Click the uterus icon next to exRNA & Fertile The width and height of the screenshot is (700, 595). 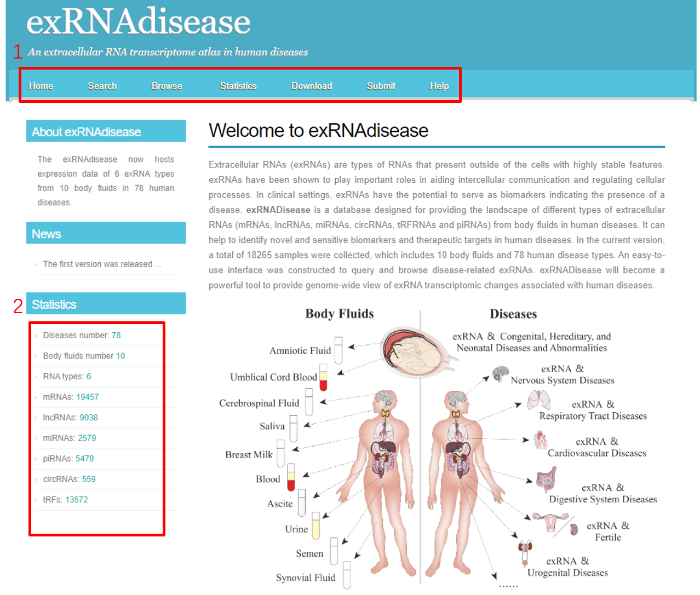point(550,522)
